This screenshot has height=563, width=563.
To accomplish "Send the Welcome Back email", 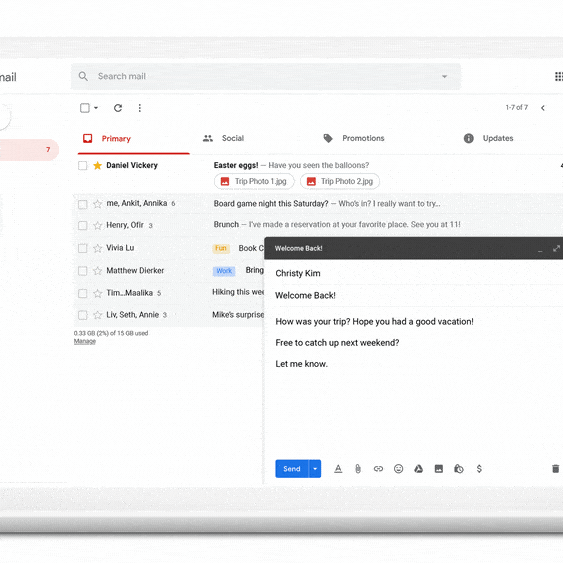I will pyautogui.click(x=292, y=469).
